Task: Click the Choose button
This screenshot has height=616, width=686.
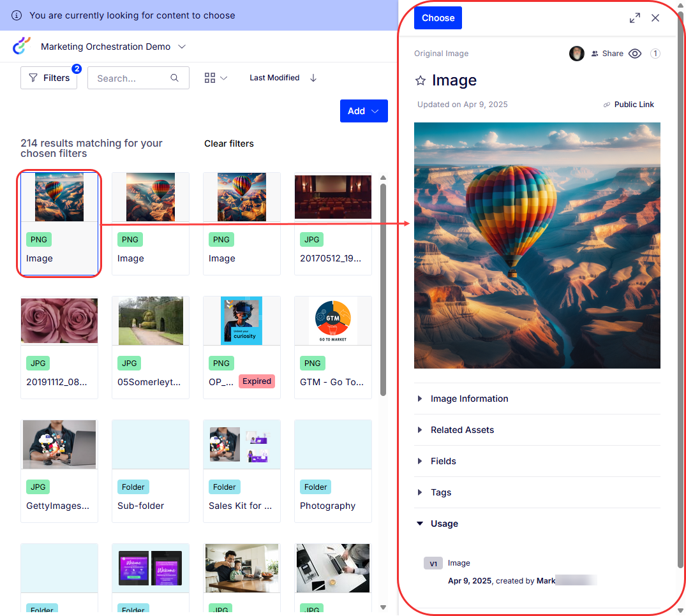Action: coord(438,18)
